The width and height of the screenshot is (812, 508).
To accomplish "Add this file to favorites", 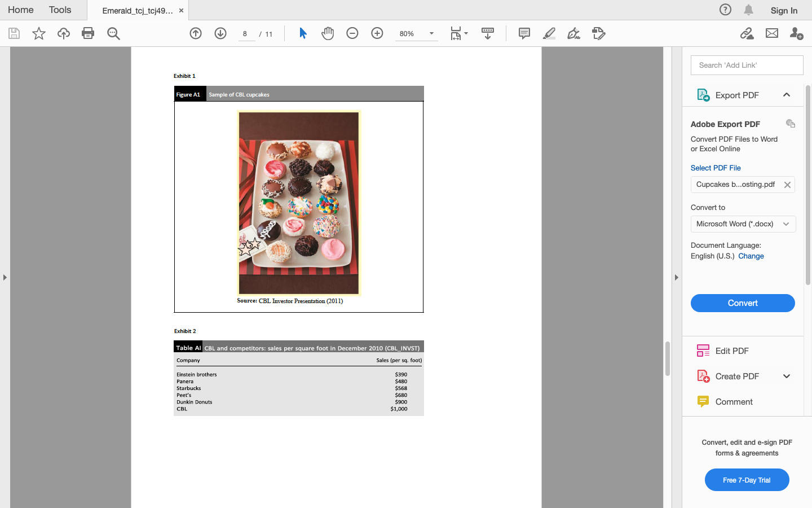I will [x=38, y=33].
